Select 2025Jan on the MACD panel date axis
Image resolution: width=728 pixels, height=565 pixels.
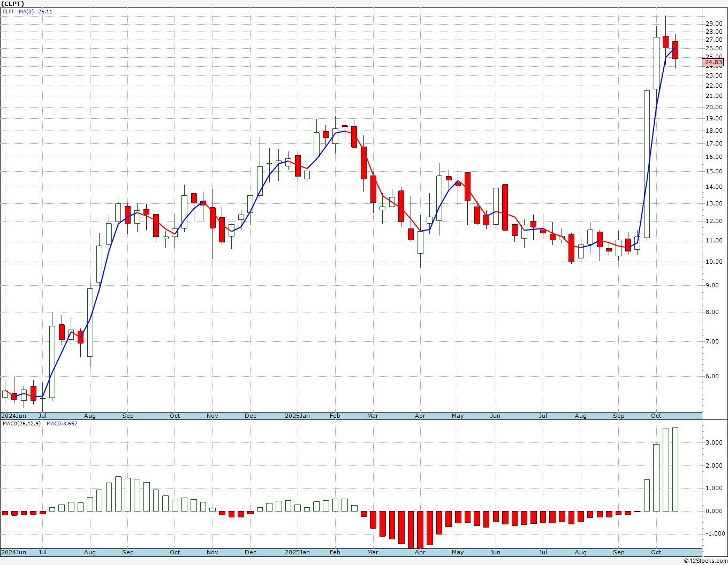[297, 552]
